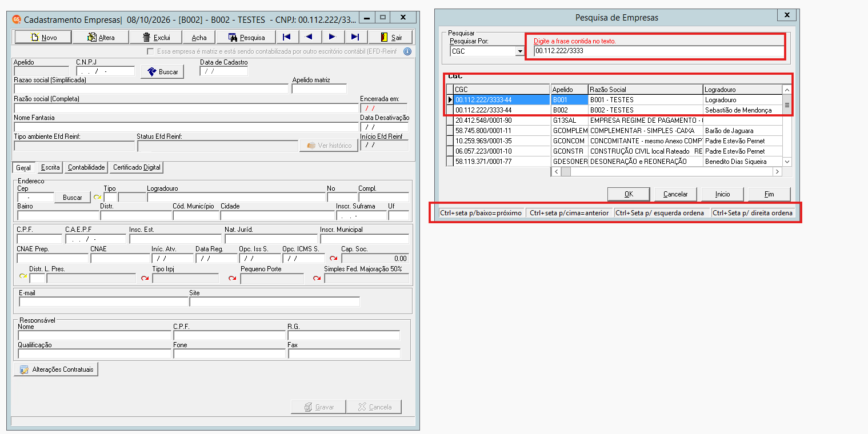Click the Altera toolbar button
This screenshot has width=868, height=434.
[101, 37]
